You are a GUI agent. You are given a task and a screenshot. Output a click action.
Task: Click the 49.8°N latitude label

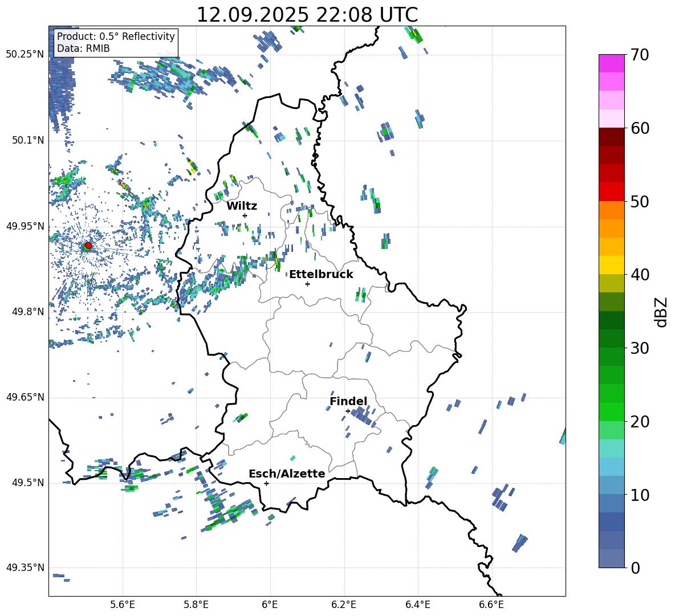tap(28, 312)
